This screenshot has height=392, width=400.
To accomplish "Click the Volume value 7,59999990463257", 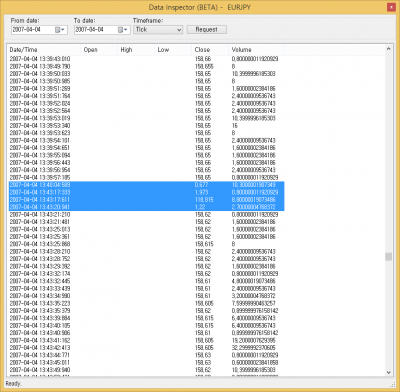I will coord(254,303).
